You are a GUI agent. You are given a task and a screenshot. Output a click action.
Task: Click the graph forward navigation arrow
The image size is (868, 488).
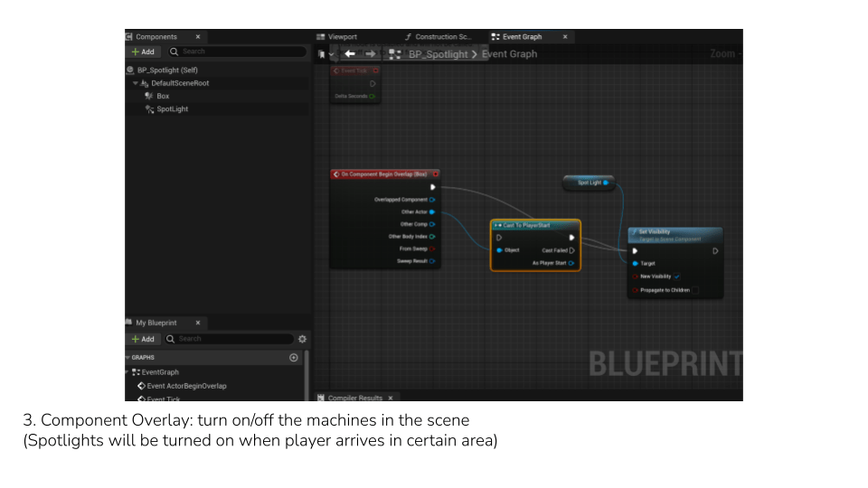point(371,54)
